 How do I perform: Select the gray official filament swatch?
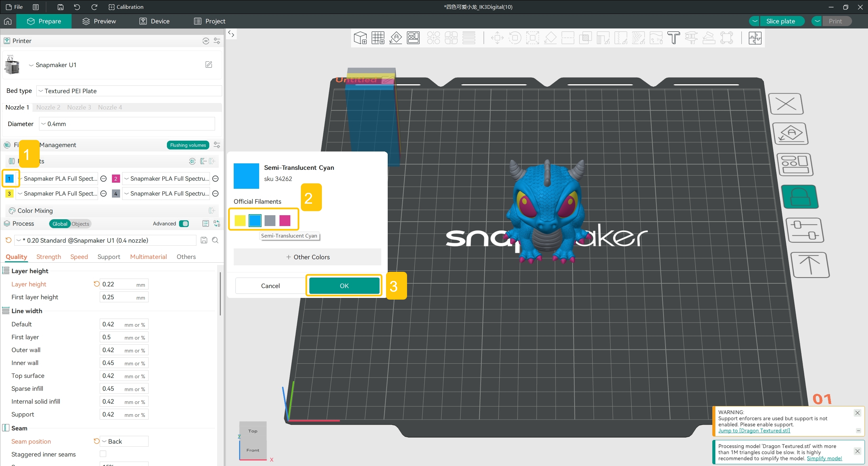270,220
